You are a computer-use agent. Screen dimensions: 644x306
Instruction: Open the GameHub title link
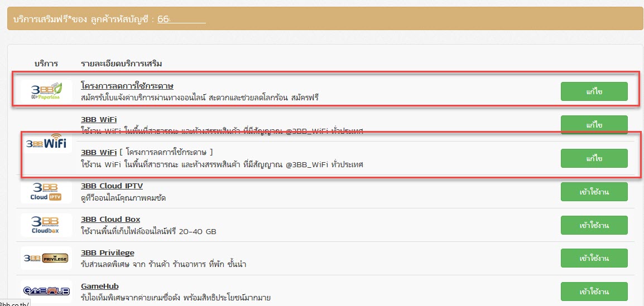[x=100, y=286]
